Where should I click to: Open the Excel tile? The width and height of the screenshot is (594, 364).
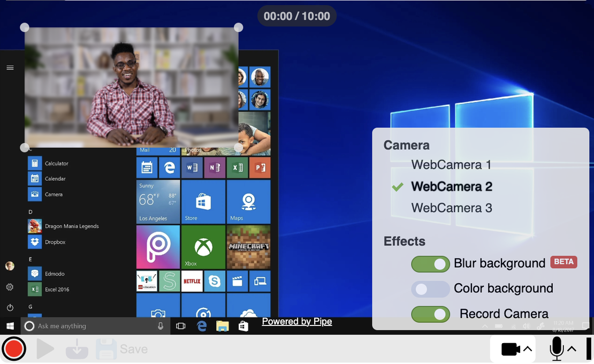point(238,168)
